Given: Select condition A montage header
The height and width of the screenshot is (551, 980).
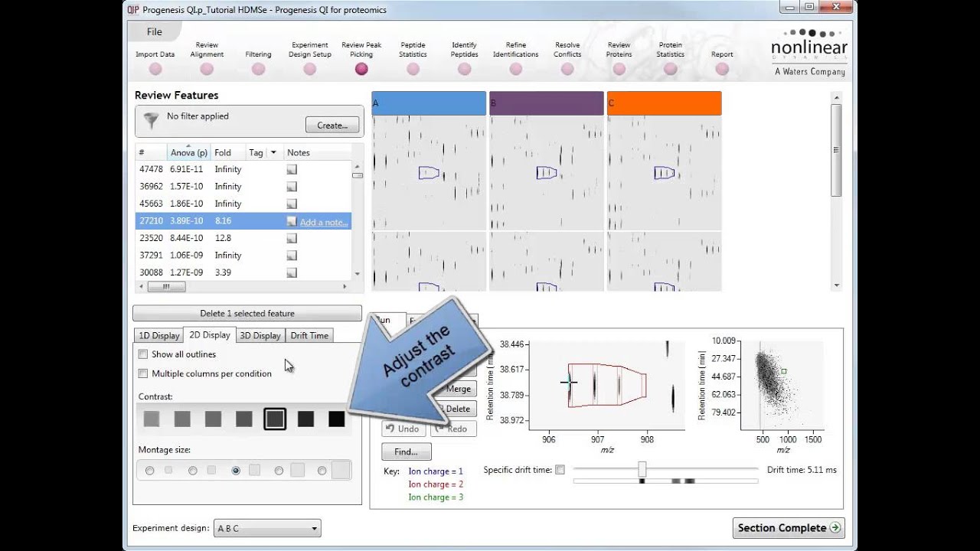Looking at the screenshot, I should [x=429, y=103].
